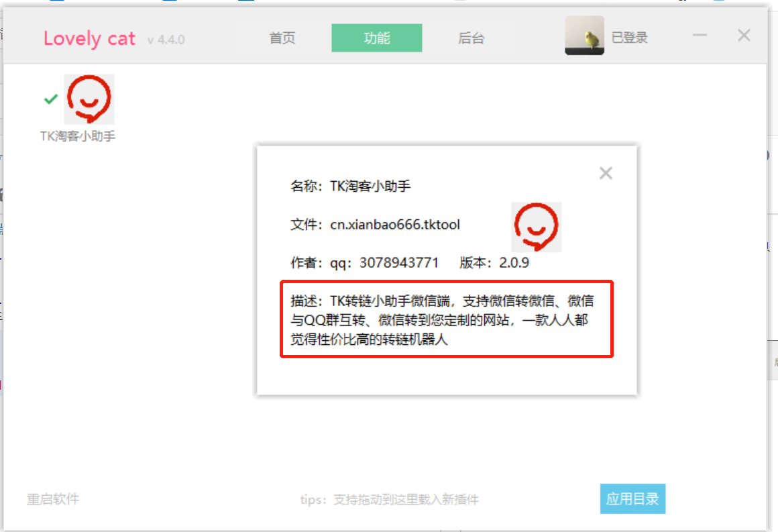Switch to the 后台 tab
Screen dimensions: 778x532
[x=471, y=38]
